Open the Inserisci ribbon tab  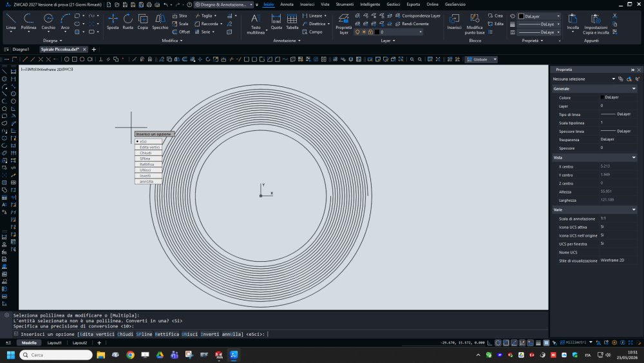point(307,5)
